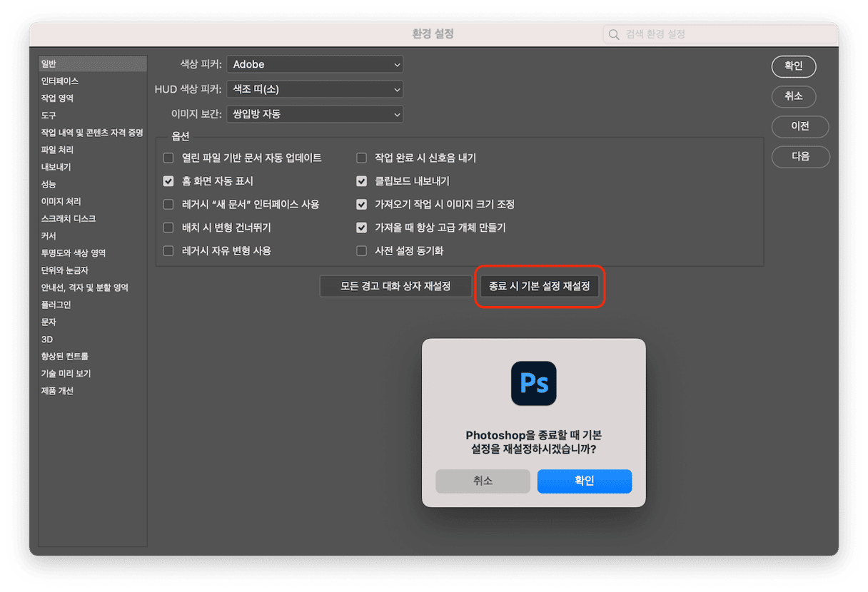The width and height of the screenshot is (868, 592).
Task: Select 인터페이스 in the sidebar
Action: tap(60, 81)
